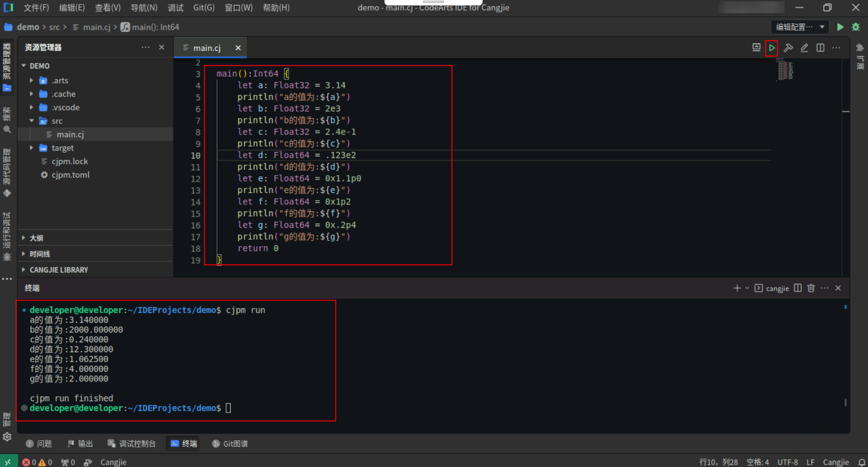This screenshot has height=467, width=868.
Task: Open new terminal profile dropdown arrow
Action: pyautogui.click(x=747, y=288)
